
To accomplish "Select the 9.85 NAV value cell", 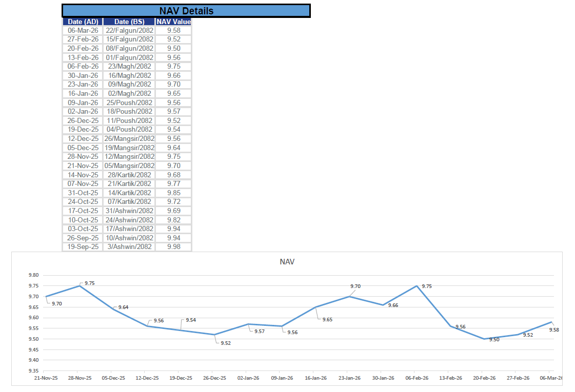I will coord(174,193).
